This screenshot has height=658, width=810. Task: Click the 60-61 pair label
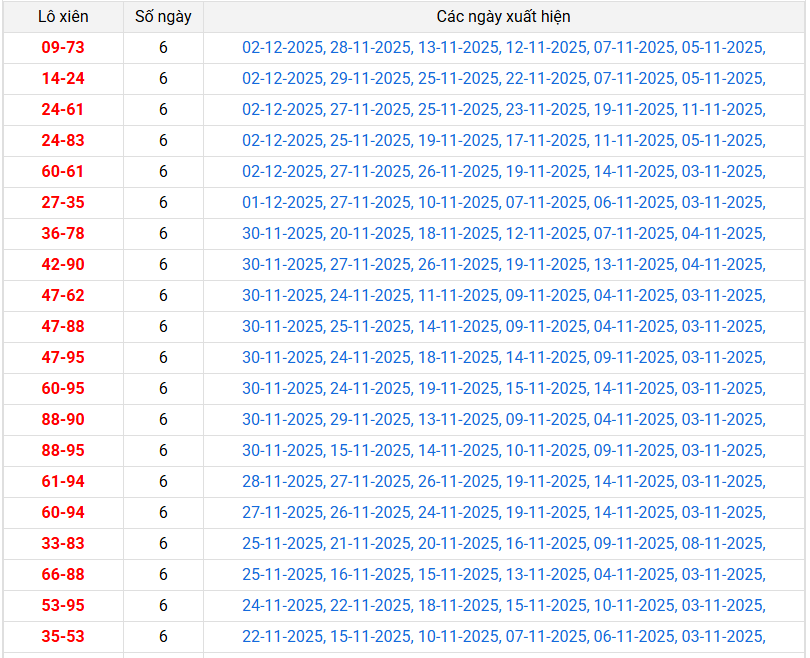coord(63,171)
